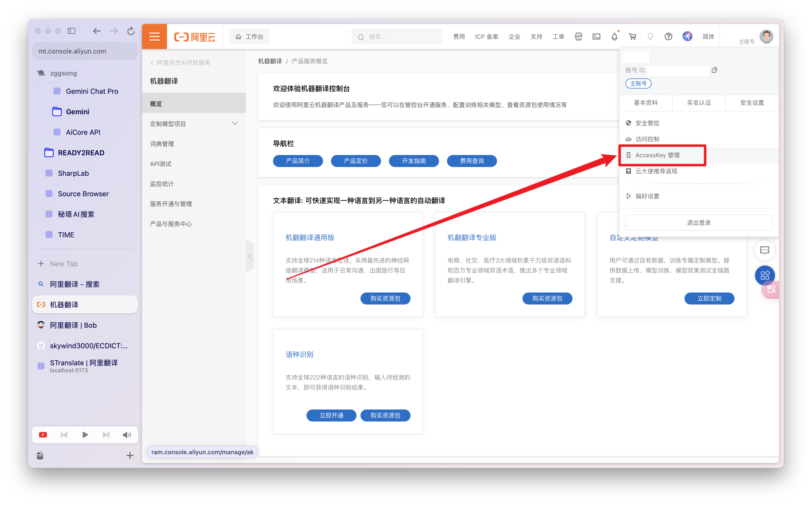
Task: Open 云大使推荐返现
Action: pyautogui.click(x=699, y=171)
